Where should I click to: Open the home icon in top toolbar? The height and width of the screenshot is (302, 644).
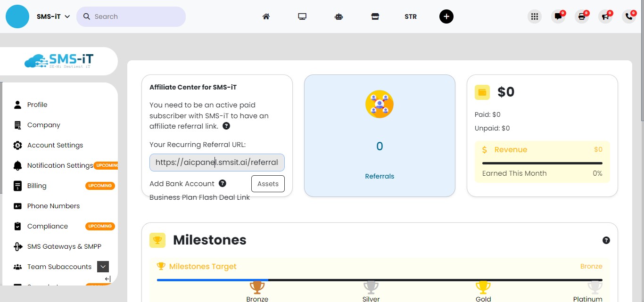[x=266, y=16]
